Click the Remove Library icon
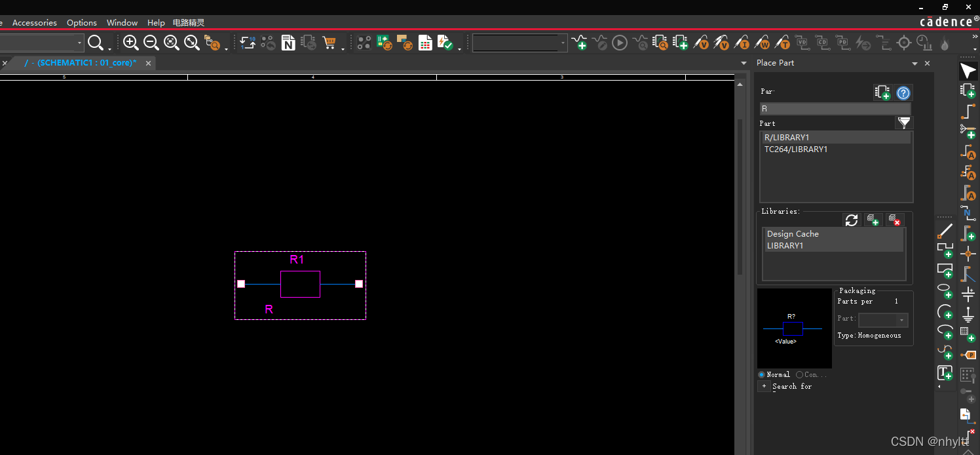 click(894, 220)
